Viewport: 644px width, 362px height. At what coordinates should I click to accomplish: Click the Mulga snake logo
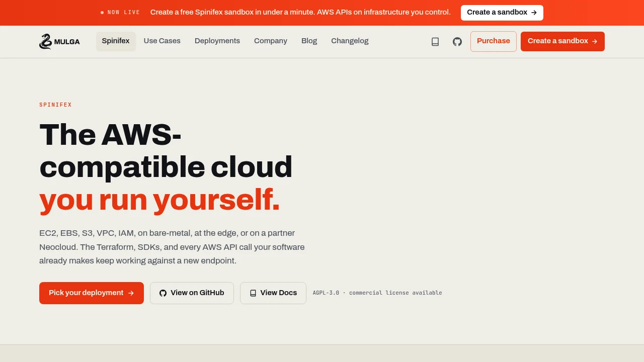point(45,41)
